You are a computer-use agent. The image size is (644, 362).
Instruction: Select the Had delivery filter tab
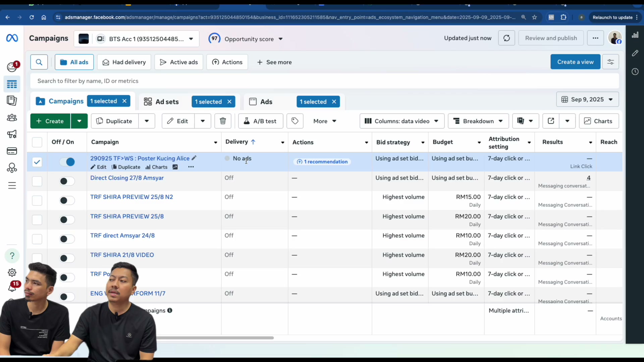click(124, 62)
